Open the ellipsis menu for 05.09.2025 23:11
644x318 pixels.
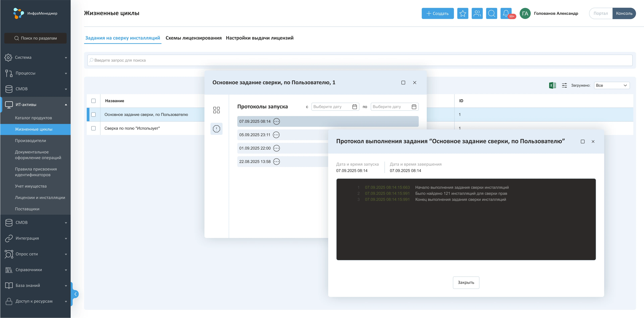pyautogui.click(x=276, y=135)
